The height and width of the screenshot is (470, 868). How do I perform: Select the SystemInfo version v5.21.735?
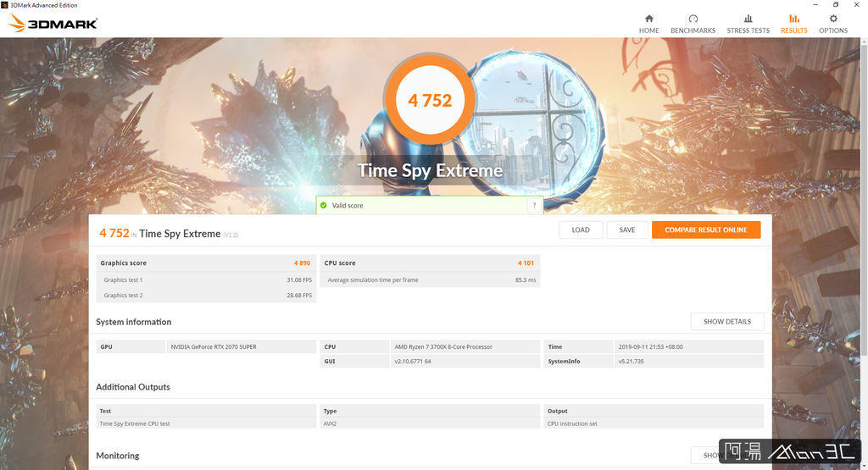[x=631, y=361]
